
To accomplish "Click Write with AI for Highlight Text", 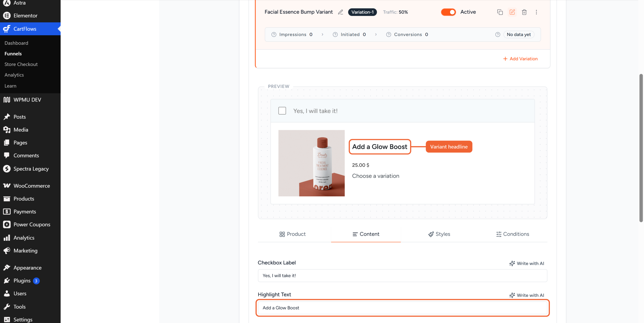I will coord(527,295).
